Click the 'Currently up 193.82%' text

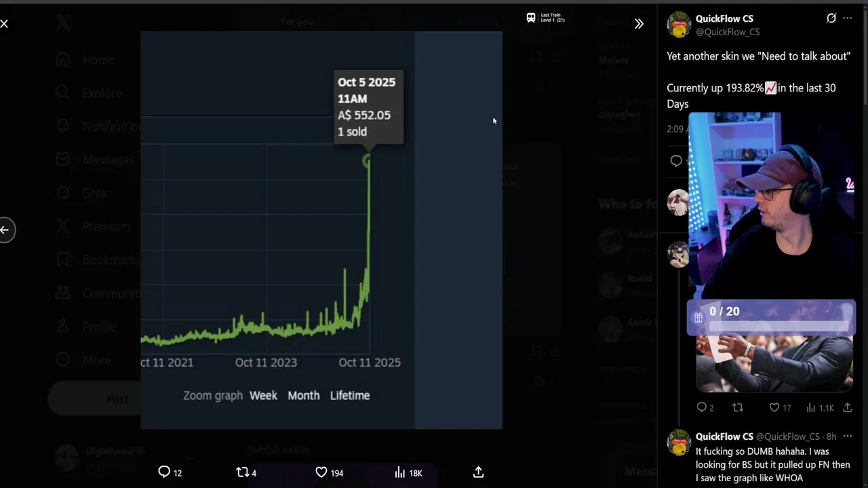(715, 88)
